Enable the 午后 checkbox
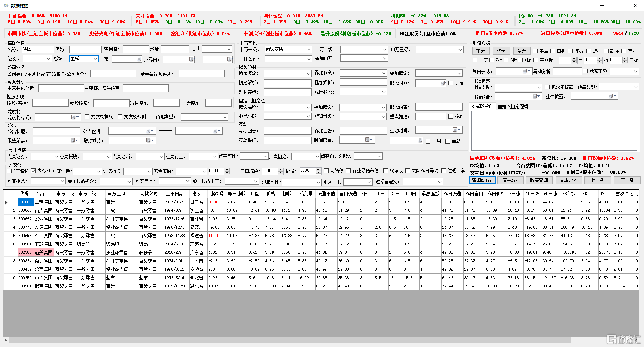Screen dimensions: 644x347 pyautogui.click(x=535, y=51)
